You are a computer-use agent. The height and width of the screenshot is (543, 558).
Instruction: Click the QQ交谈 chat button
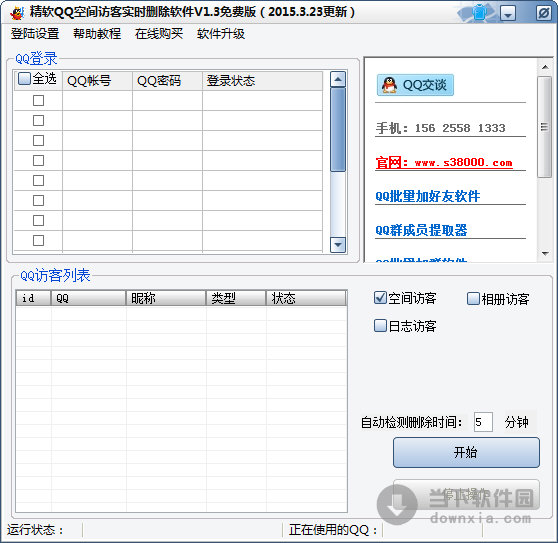click(415, 85)
